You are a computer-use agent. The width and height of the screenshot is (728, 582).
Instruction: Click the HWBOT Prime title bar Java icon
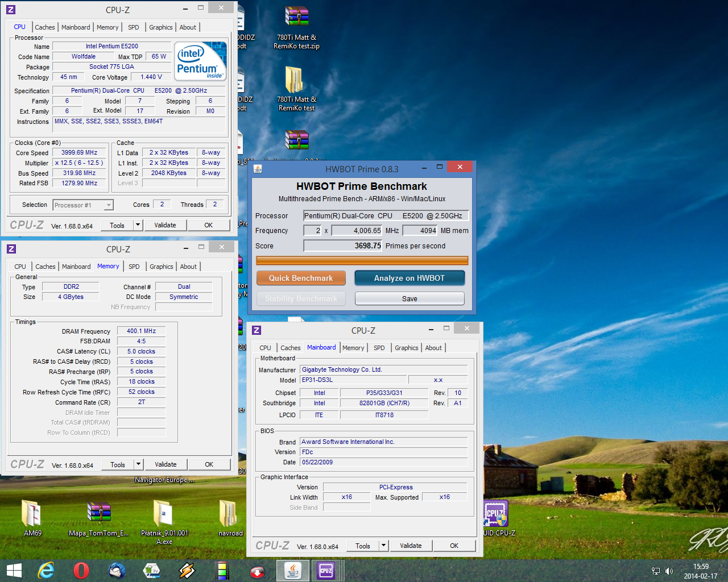coord(258,169)
